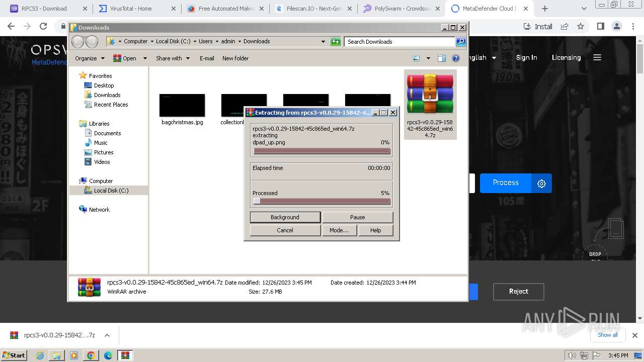Viewport: 644px width, 362px height.
Task: Click the search magnifier icon
Action: (461, 42)
